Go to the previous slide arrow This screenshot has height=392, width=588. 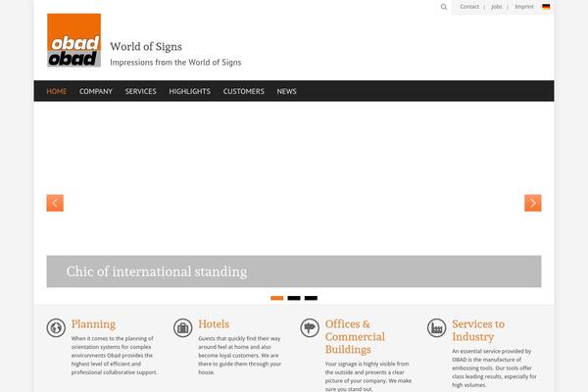pyautogui.click(x=55, y=203)
